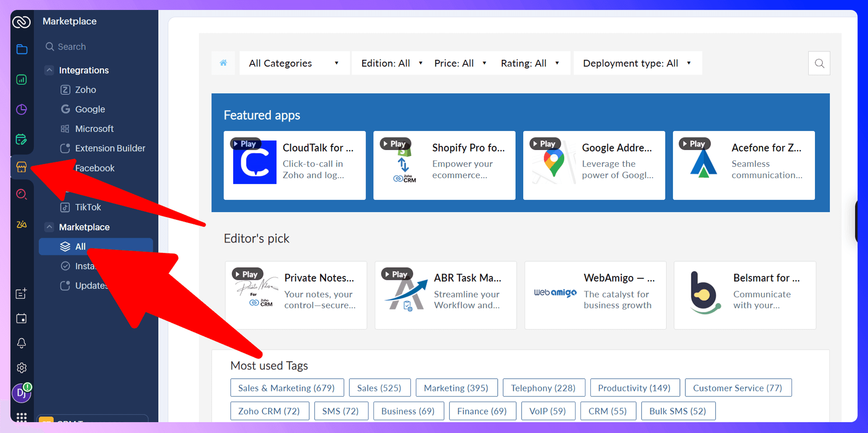This screenshot has height=433, width=868.
Task: Open the DJ user profile avatar
Action: point(21,393)
